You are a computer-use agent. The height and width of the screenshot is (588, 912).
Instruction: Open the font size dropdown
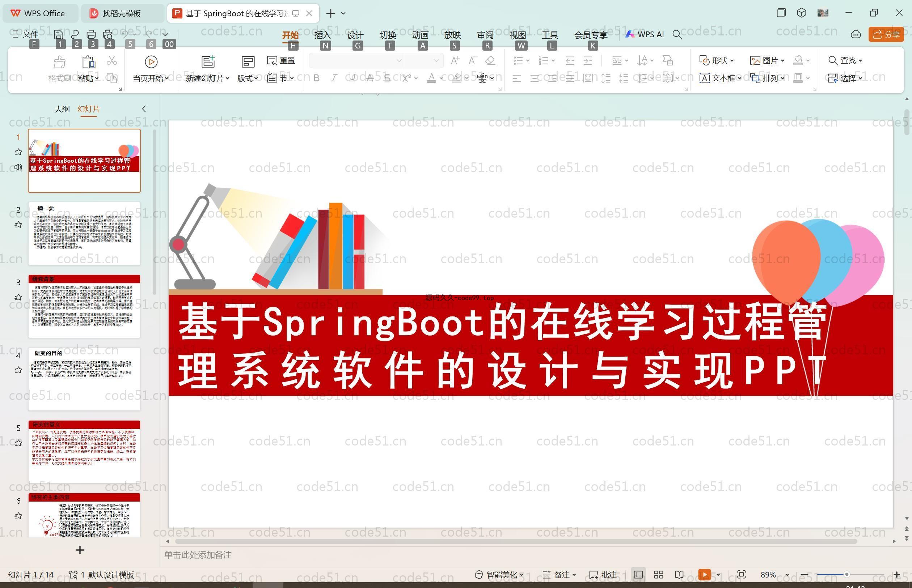pos(436,60)
